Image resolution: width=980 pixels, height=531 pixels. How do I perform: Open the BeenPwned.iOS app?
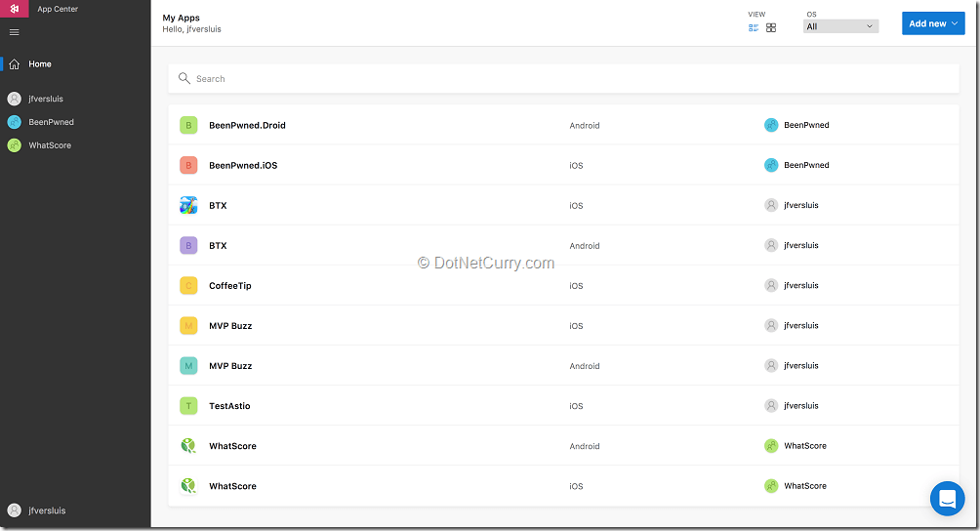coord(243,166)
